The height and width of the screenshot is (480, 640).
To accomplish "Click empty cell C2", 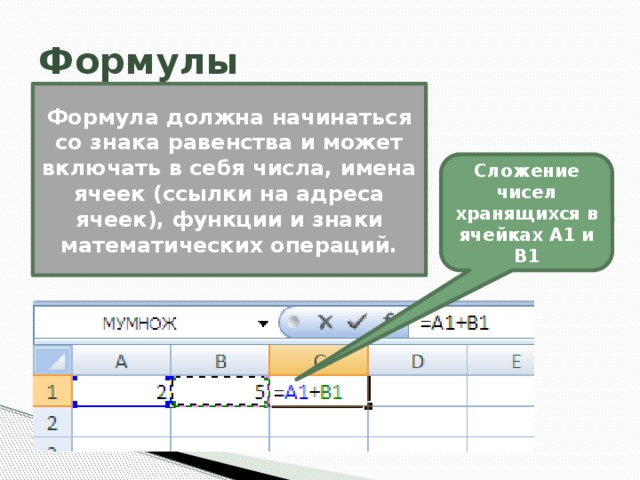I will pos(319,422).
